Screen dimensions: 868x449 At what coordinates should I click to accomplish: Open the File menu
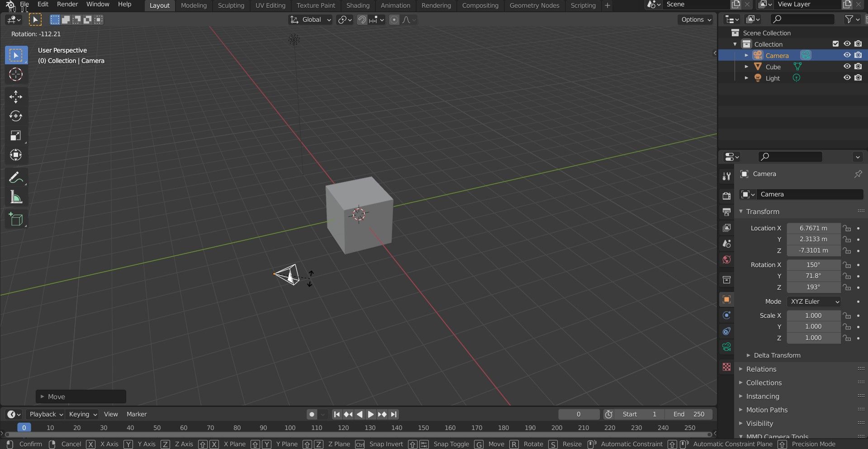[24, 5]
